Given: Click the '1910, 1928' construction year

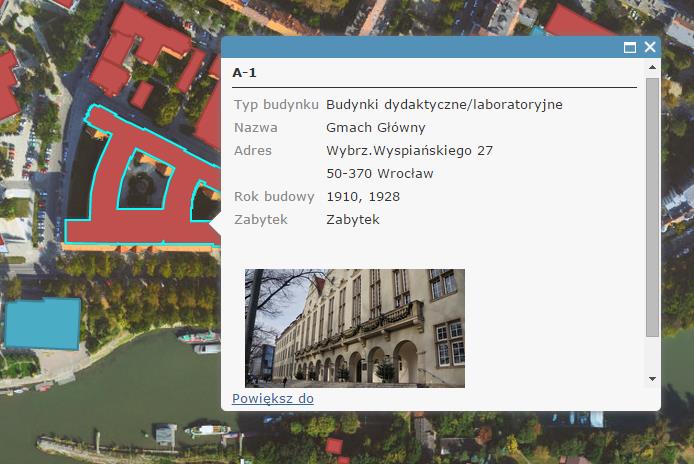Looking at the screenshot, I should pos(363,197).
